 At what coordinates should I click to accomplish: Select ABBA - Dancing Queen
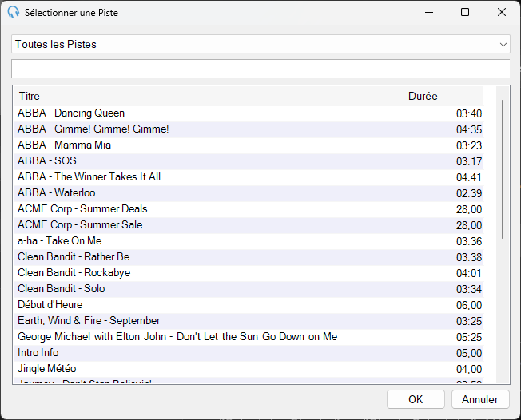click(x=249, y=113)
